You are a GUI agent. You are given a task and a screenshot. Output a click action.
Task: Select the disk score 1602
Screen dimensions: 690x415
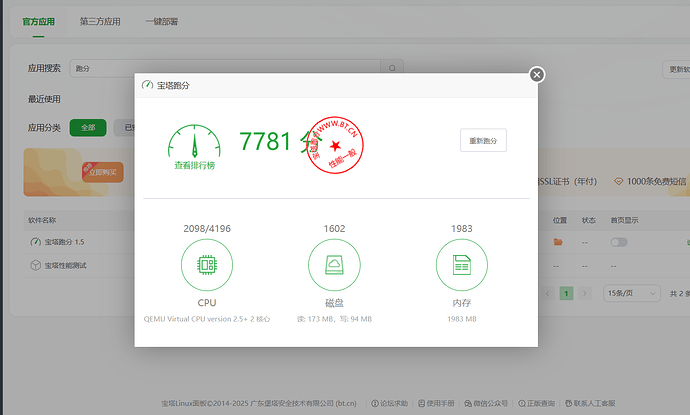tap(334, 228)
